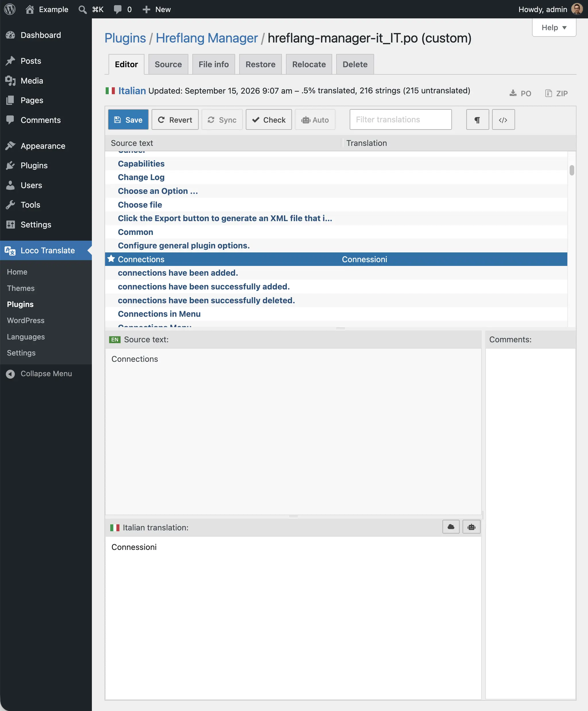Switch to the File info tab

[x=214, y=64]
